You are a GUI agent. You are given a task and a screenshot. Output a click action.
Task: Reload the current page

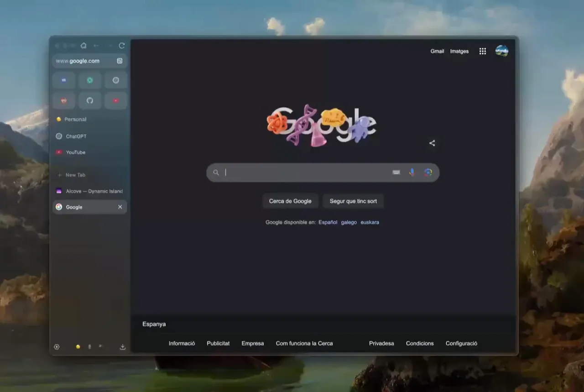(x=121, y=46)
